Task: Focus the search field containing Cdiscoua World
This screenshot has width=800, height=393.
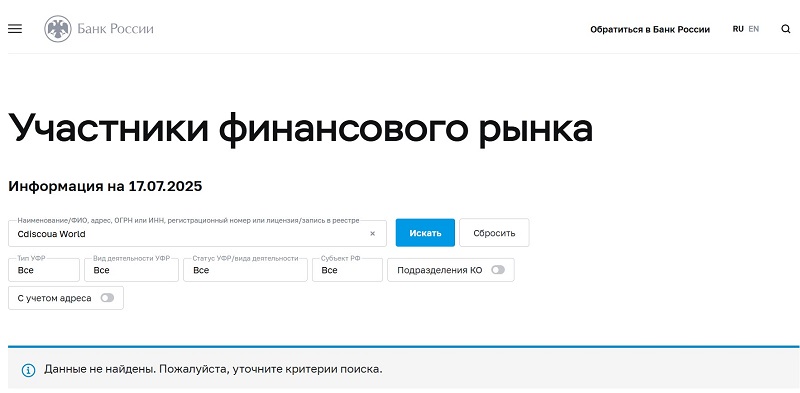Action: coord(197,234)
